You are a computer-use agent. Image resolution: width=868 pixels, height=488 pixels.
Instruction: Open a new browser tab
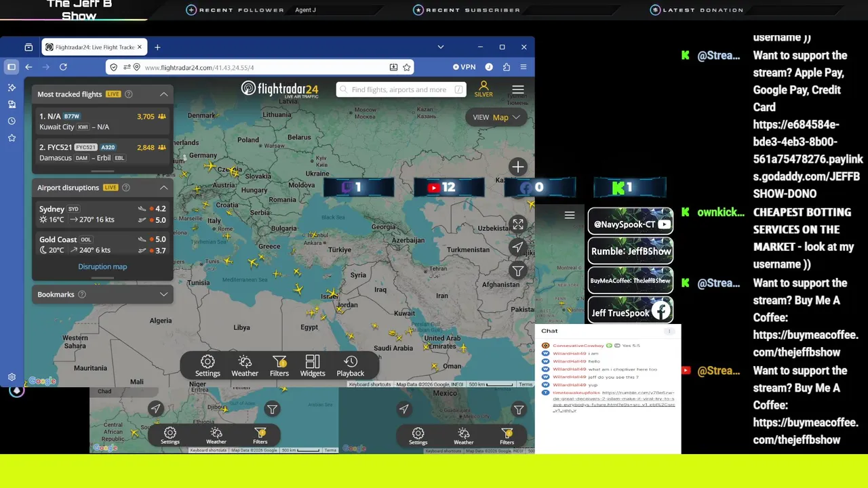[157, 47]
